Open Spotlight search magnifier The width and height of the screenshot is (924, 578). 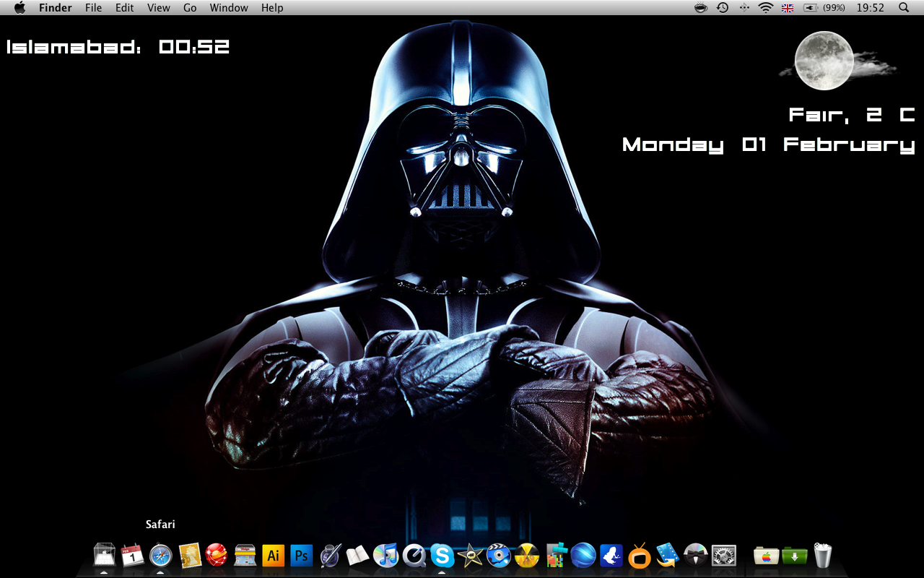(x=904, y=8)
